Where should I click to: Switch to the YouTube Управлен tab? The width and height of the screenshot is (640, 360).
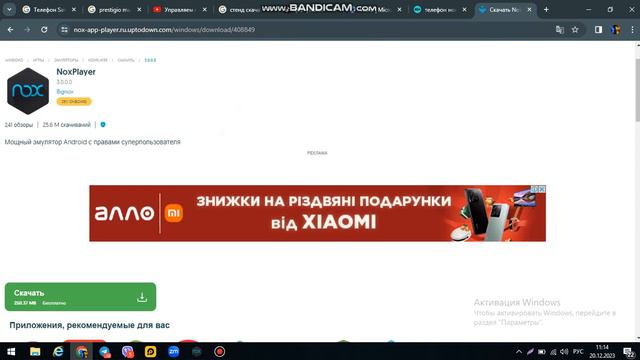180,9
